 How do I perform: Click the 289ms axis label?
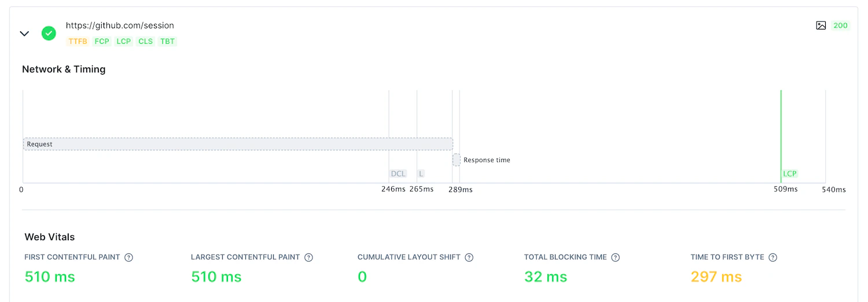click(x=461, y=190)
